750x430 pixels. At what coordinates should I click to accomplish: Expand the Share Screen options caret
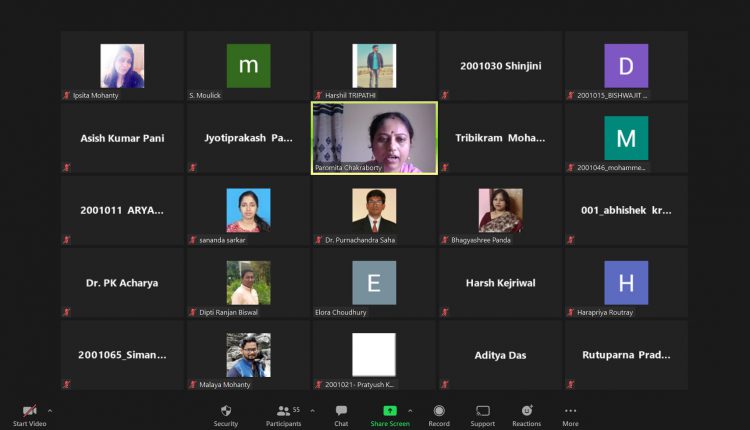413,410
